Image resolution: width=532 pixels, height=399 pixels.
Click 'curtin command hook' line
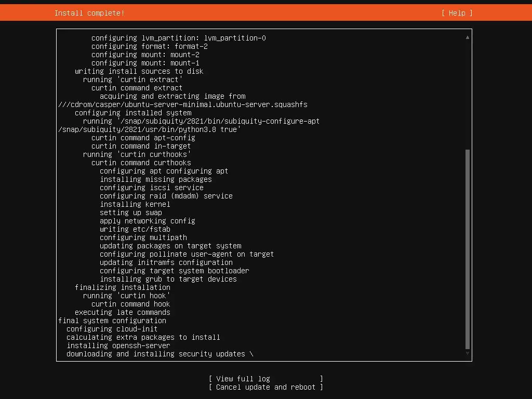pyautogui.click(x=130, y=304)
